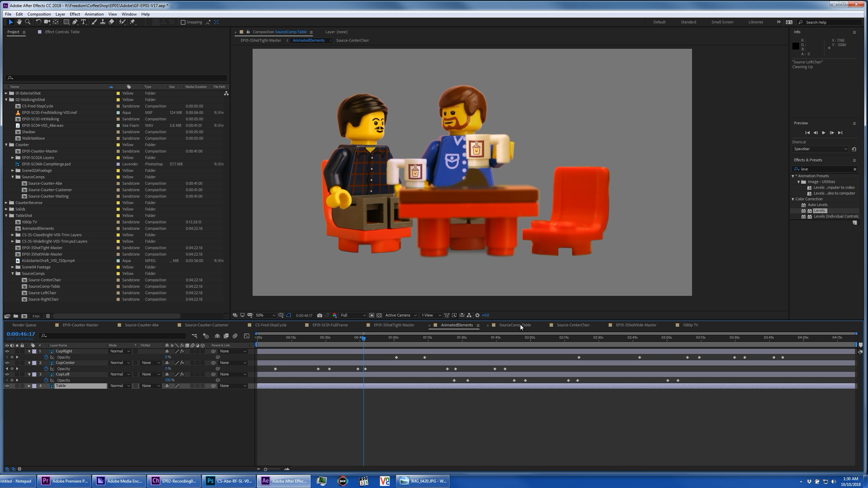Switch to EP01-3ShotWide-Master timeline tab

636,325
